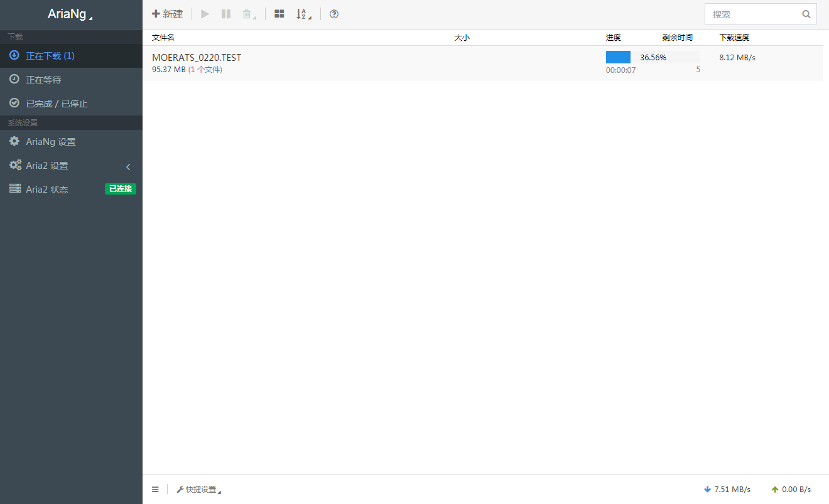Sort by 进度 column header
The height and width of the screenshot is (504, 829).
[614, 38]
